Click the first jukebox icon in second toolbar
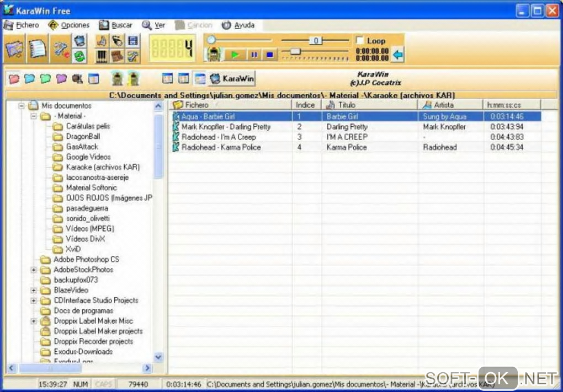563x392 pixels. (x=117, y=78)
